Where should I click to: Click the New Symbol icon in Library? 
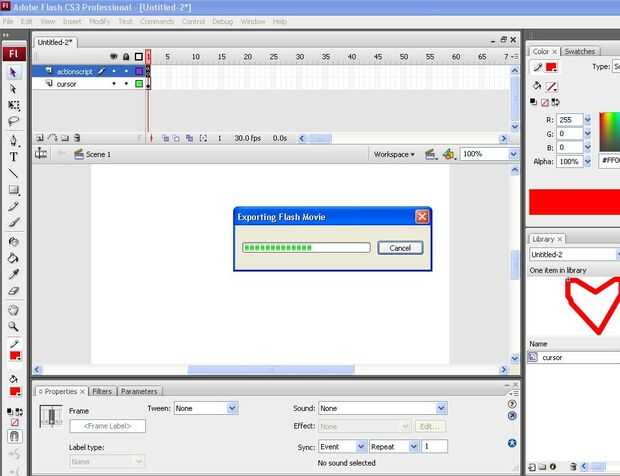click(532, 467)
